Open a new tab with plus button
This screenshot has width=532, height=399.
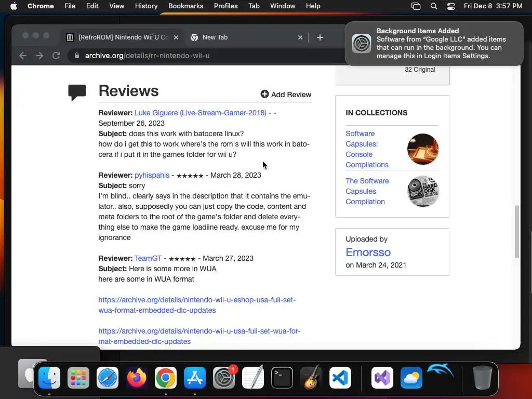point(320,37)
